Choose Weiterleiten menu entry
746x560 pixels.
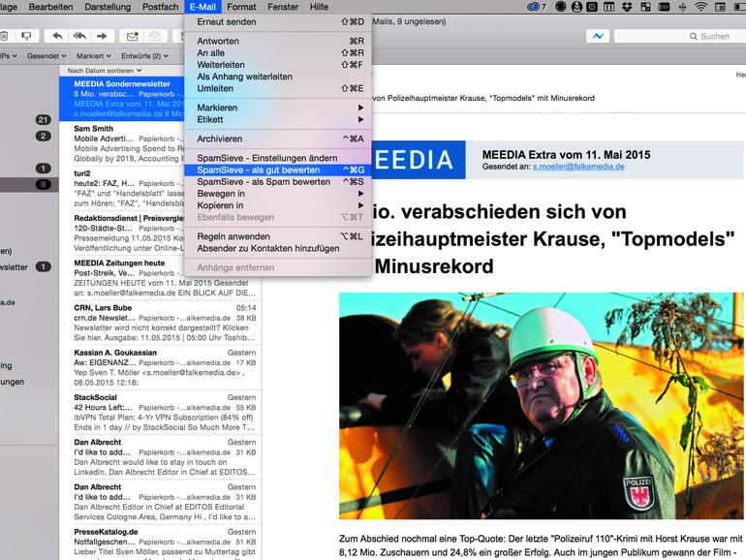click(x=277, y=65)
